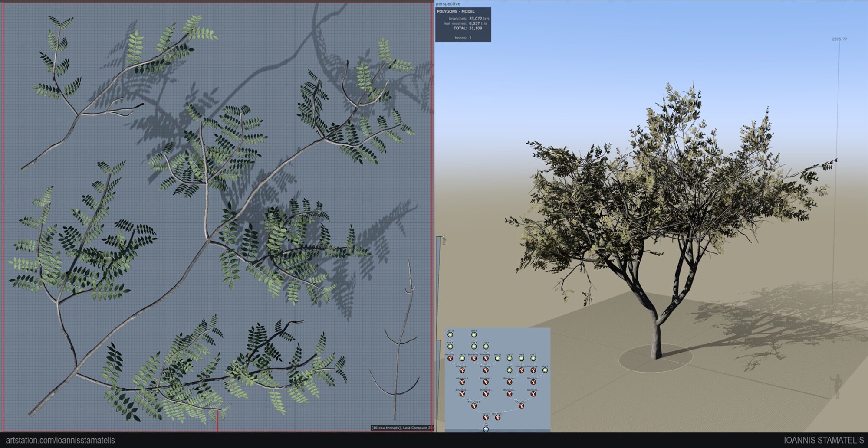Select the Leaf 6 node

click(x=450, y=347)
